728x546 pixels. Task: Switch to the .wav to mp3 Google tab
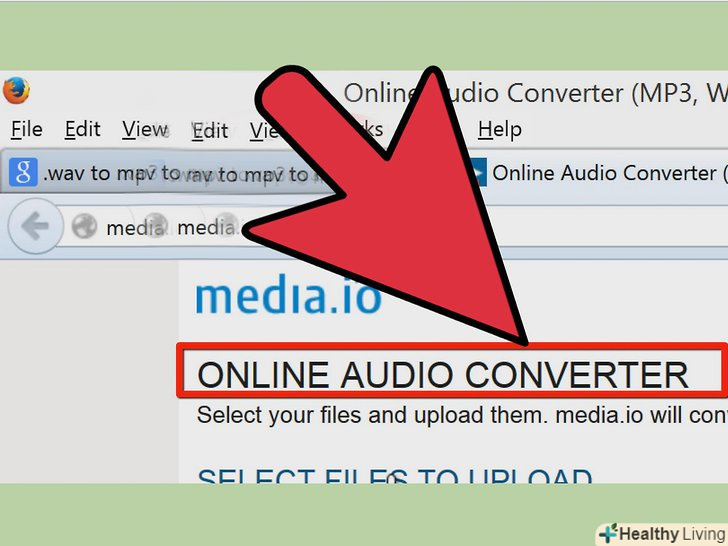click(x=167, y=173)
